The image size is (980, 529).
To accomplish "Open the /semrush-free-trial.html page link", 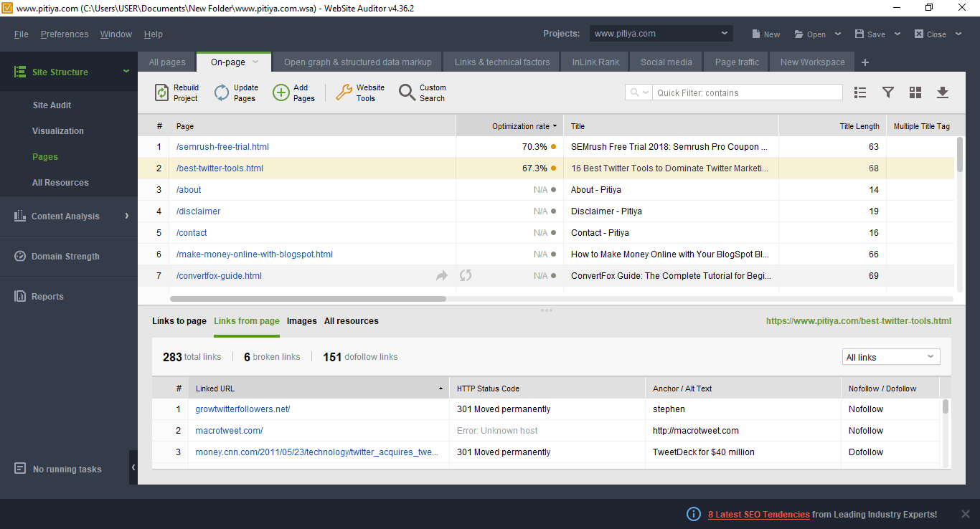I will point(222,147).
